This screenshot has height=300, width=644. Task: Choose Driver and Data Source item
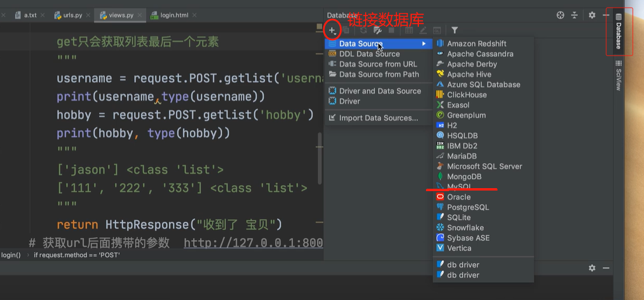[379, 91]
